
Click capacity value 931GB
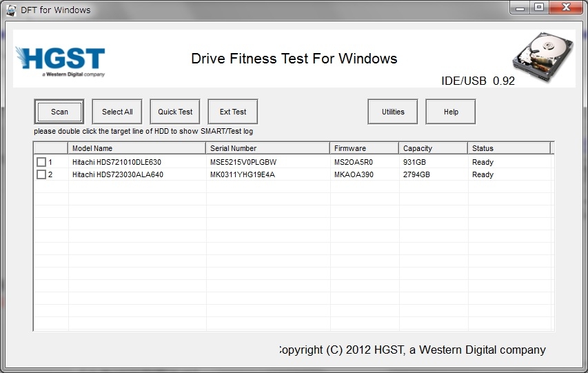[x=414, y=162]
